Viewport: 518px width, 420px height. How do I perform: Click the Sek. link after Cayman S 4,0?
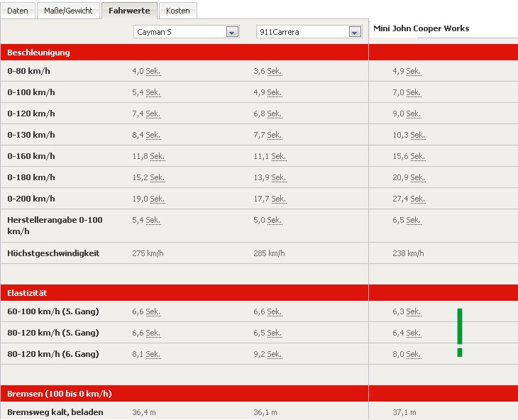click(153, 71)
